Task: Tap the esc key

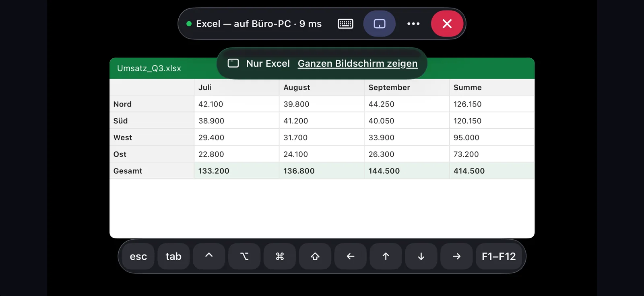Action: (x=138, y=256)
